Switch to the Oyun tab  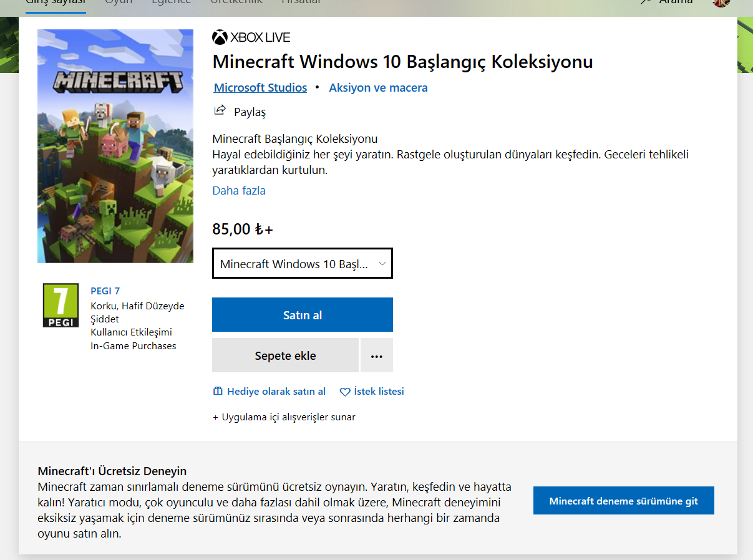click(x=119, y=2)
